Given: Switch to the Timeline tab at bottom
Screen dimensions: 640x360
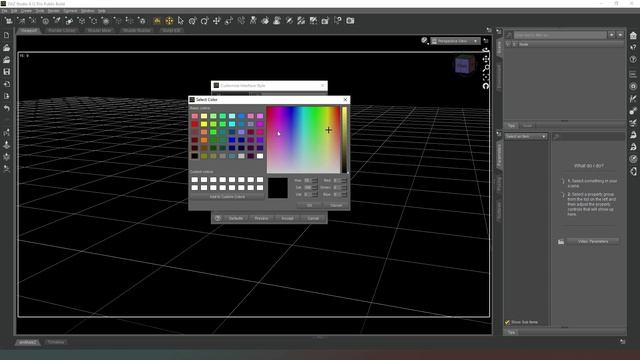Looking at the screenshot, I should point(56,342).
